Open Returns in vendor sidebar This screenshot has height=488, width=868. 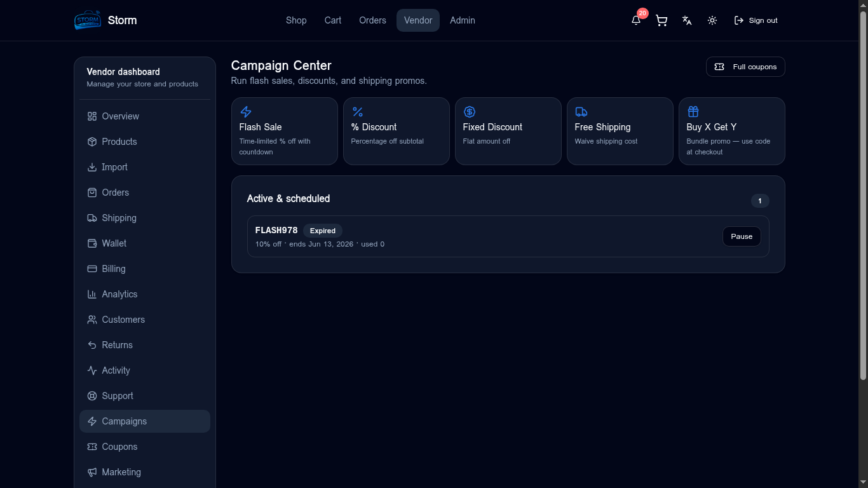[145, 345]
